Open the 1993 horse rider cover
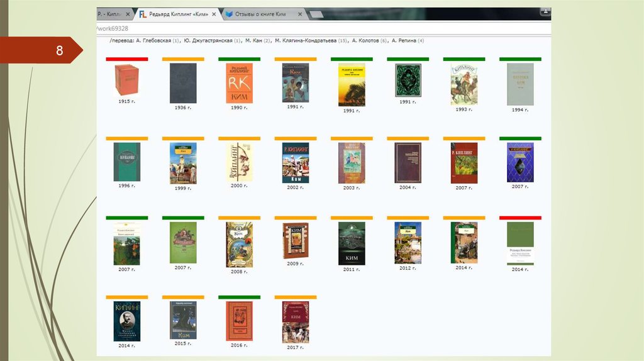 click(464, 84)
